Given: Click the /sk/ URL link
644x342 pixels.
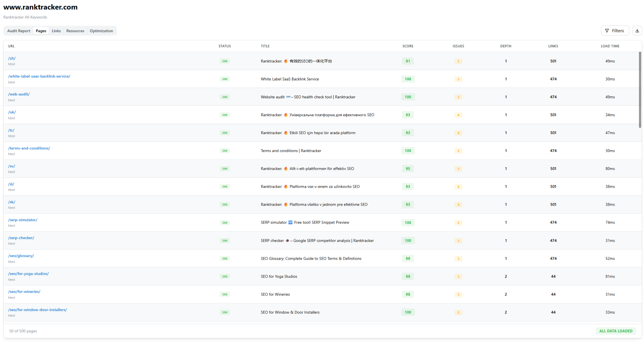Looking at the screenshot, I should point(12,202).
